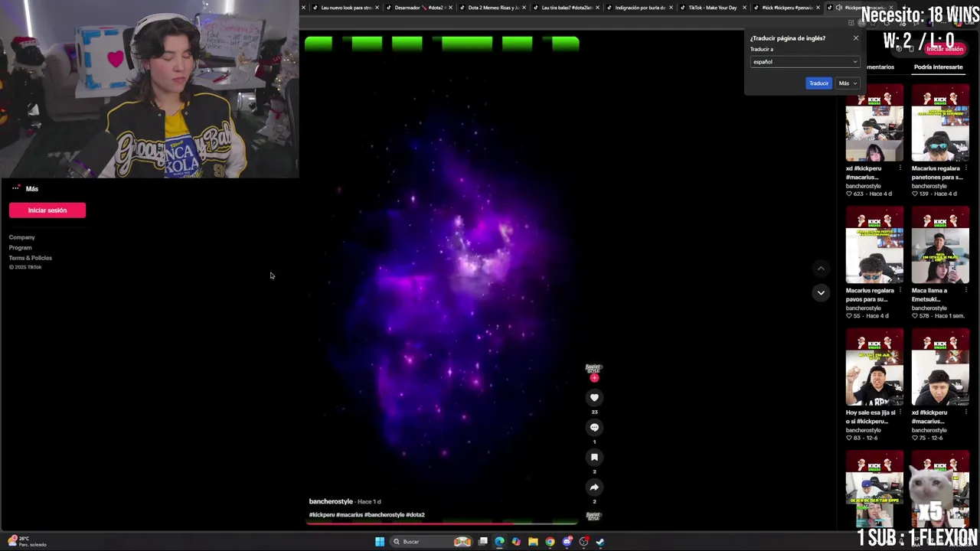Viewport: 980px width, 551px height.
Task: Open the #kickperu hashtag in the caption
Action: point(322,515)
